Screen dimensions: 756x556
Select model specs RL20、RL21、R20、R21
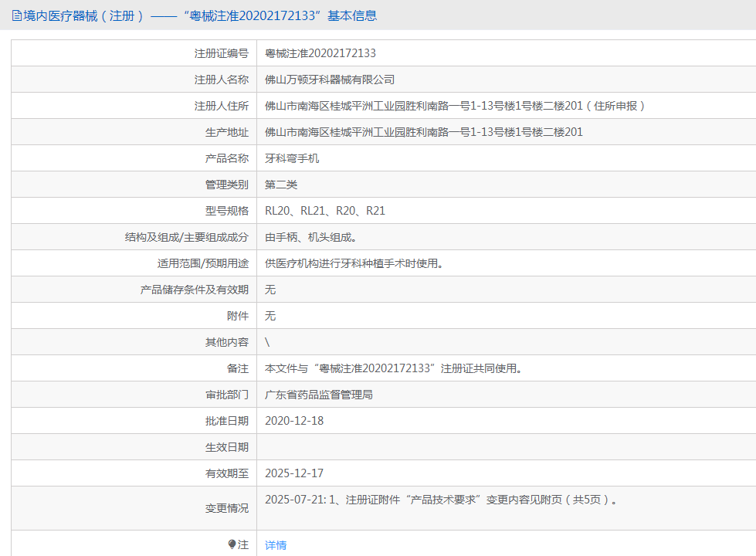(325, 211)
